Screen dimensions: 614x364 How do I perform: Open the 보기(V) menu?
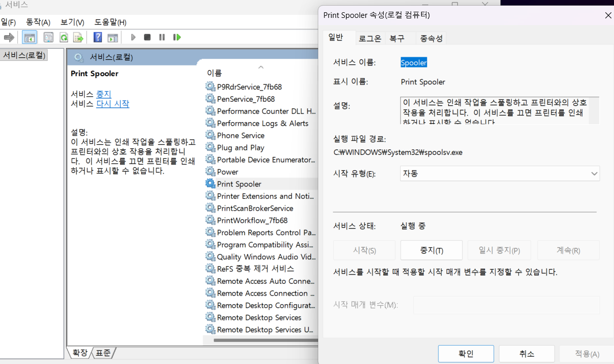click(72, 22)
